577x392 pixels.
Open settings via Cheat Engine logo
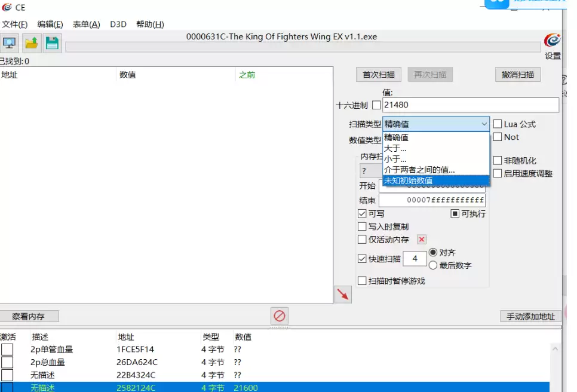552,41
